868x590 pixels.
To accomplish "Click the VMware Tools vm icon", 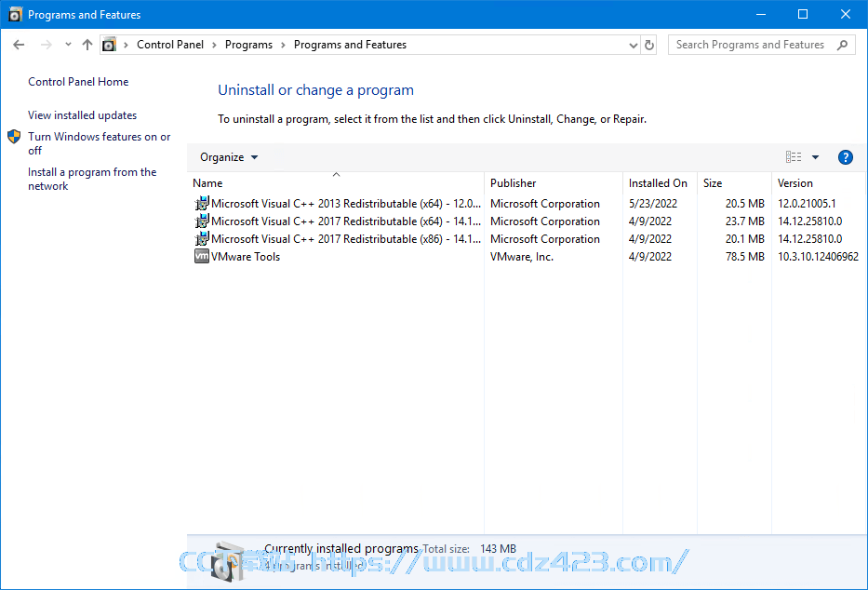I will (x=202, y=256).
